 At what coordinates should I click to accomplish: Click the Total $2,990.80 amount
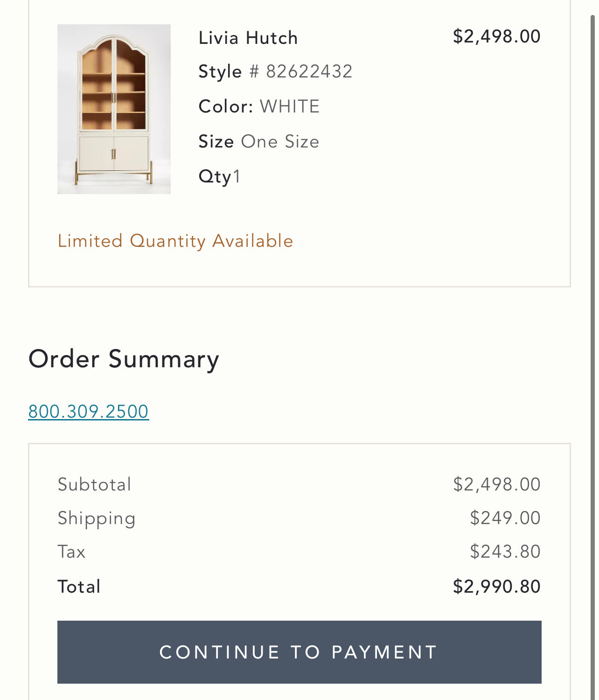497,586
